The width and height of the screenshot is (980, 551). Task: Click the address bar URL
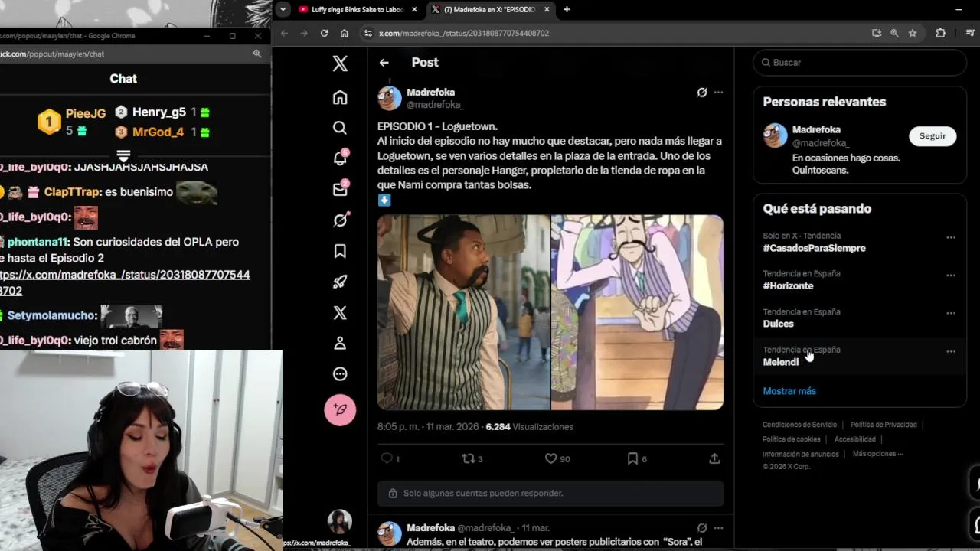point(463,33)
